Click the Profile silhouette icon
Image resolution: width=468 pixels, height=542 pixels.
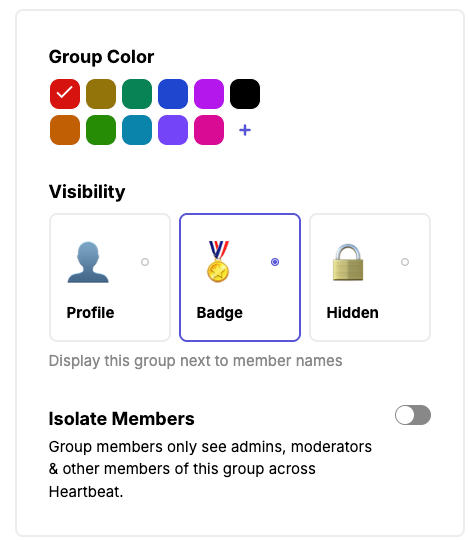click(88, 262)
